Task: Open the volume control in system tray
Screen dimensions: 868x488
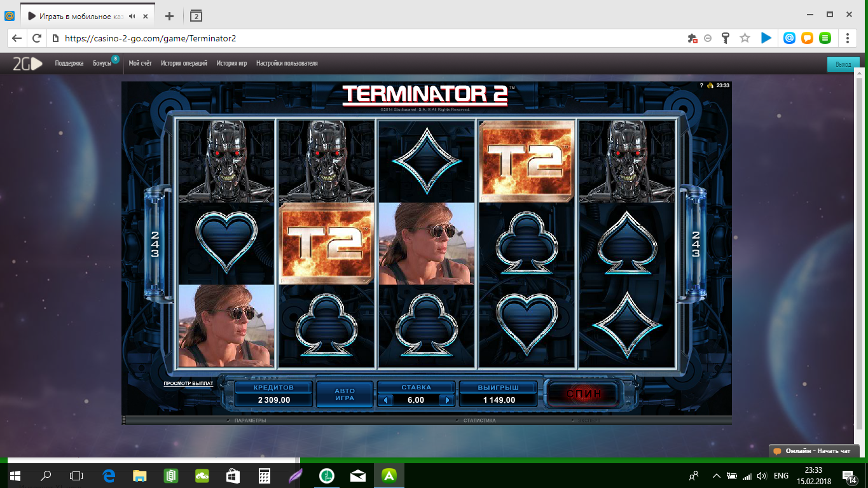Action: (762, 475)
